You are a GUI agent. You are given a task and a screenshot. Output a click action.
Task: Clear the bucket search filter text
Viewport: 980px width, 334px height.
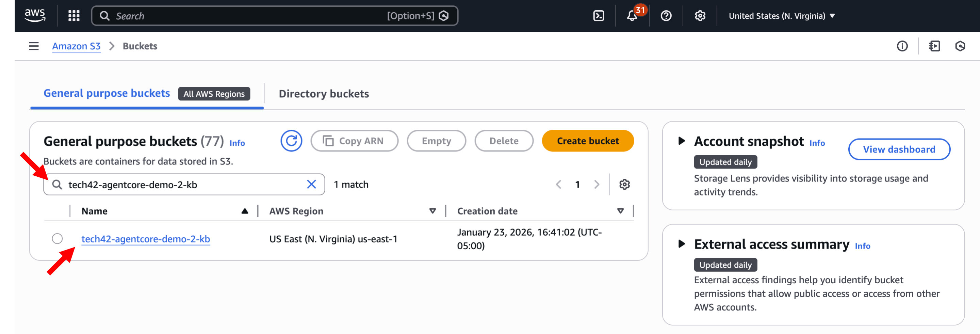pos(311,184)
